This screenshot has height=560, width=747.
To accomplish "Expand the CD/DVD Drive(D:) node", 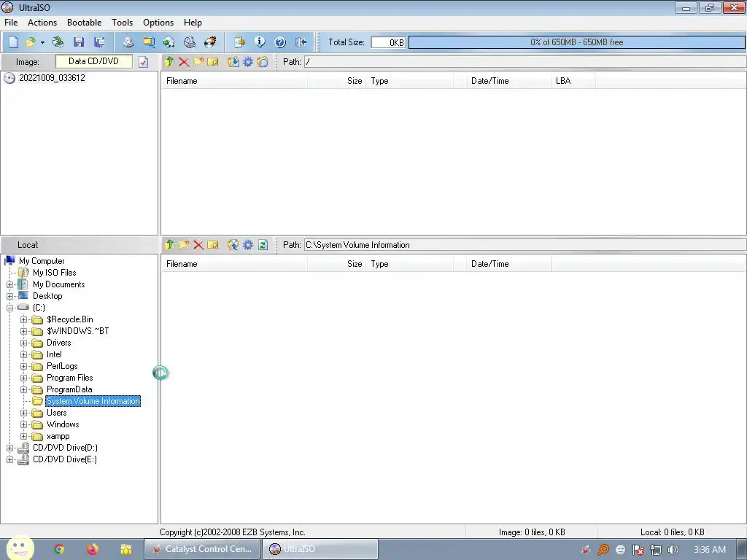I will 9,448.
